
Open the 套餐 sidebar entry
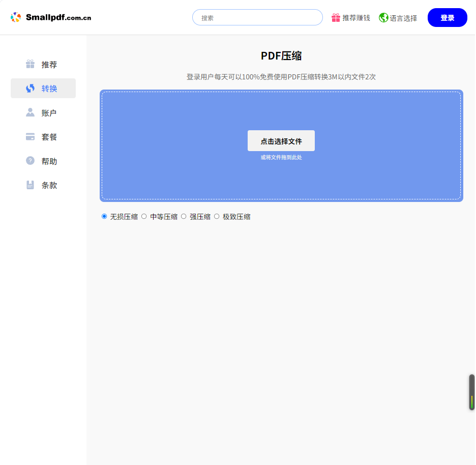[x=43, y=137]
